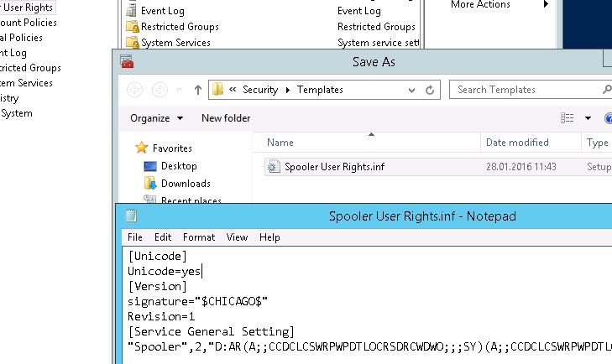Select Event Log in the background console list
Viewport: 612px width, 364px height.
click(162, 11)
